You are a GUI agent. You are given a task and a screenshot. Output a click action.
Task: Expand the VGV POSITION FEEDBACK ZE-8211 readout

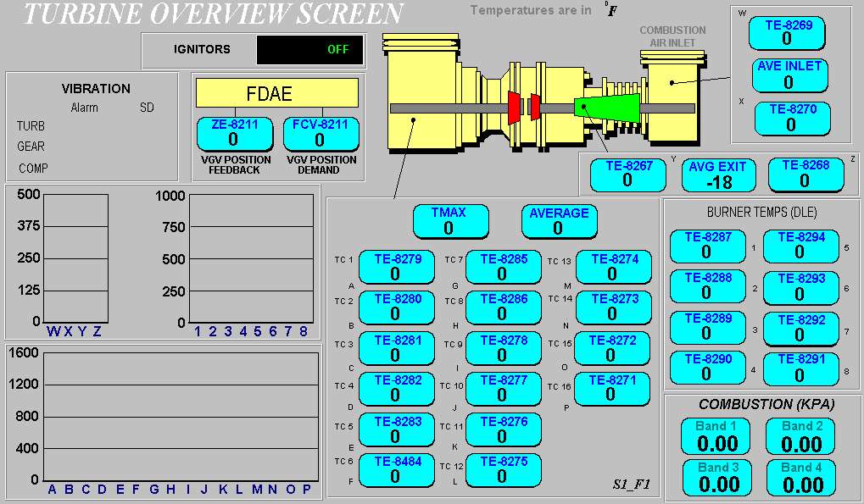point(235,134)
